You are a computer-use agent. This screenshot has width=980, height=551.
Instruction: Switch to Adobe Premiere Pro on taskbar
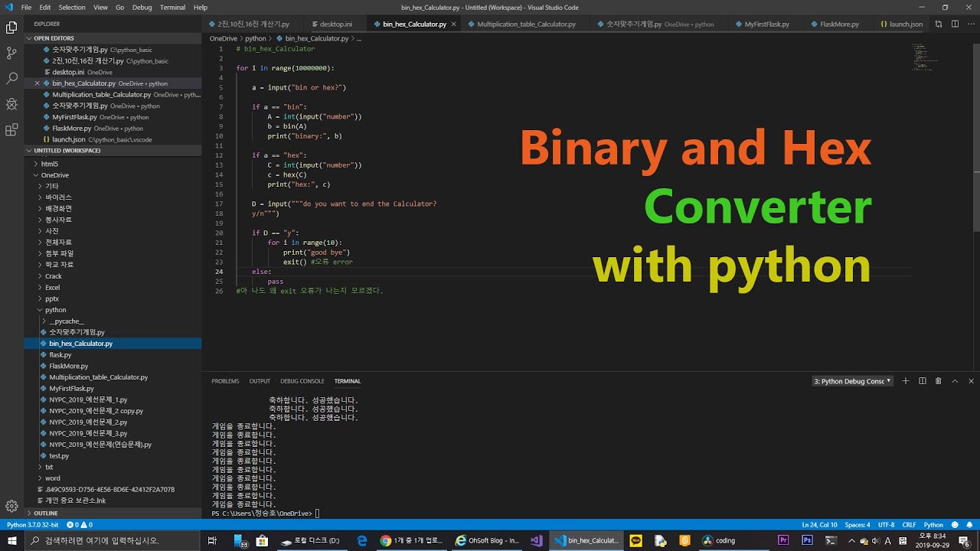coord(783,540)
